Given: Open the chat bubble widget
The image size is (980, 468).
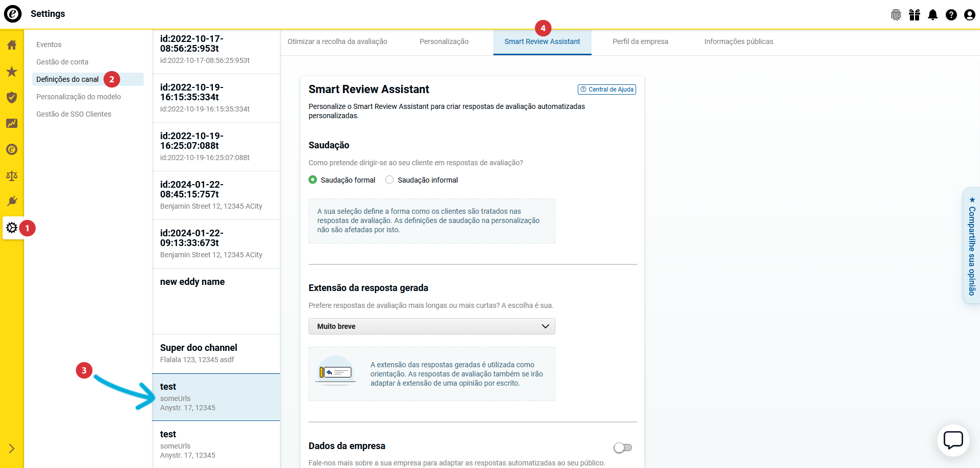Looking at the screenshot, I should click(953, 440).
